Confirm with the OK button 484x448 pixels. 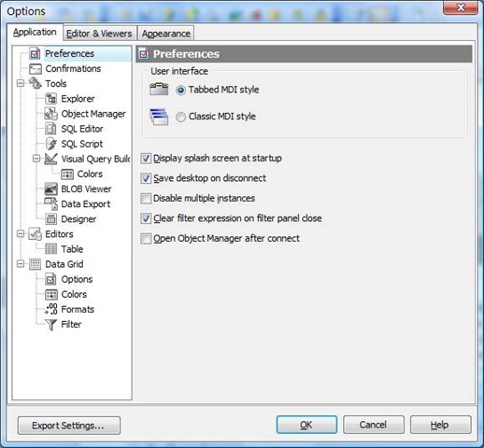(x=306, y=425)
